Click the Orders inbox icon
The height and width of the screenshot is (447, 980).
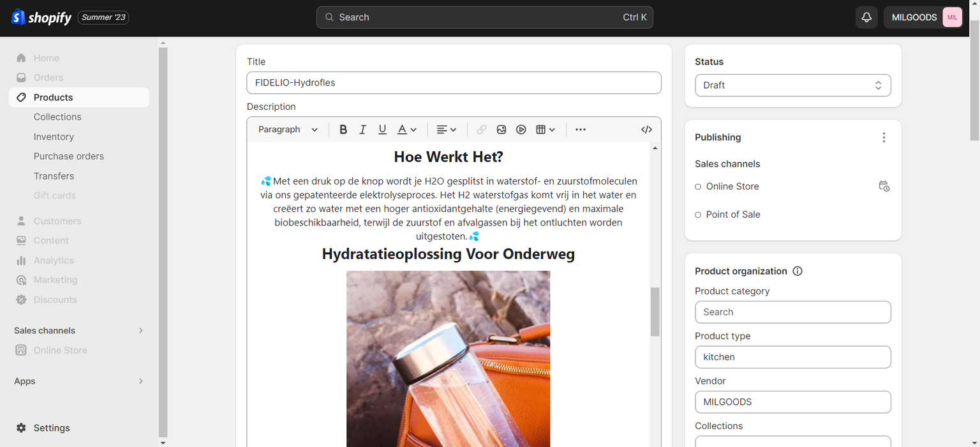[x=21, y=78]
